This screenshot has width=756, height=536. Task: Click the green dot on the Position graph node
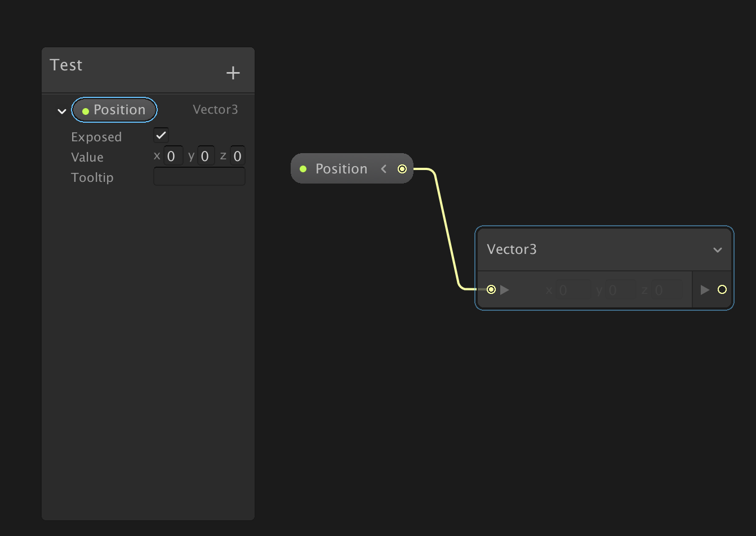coord(303,169)
